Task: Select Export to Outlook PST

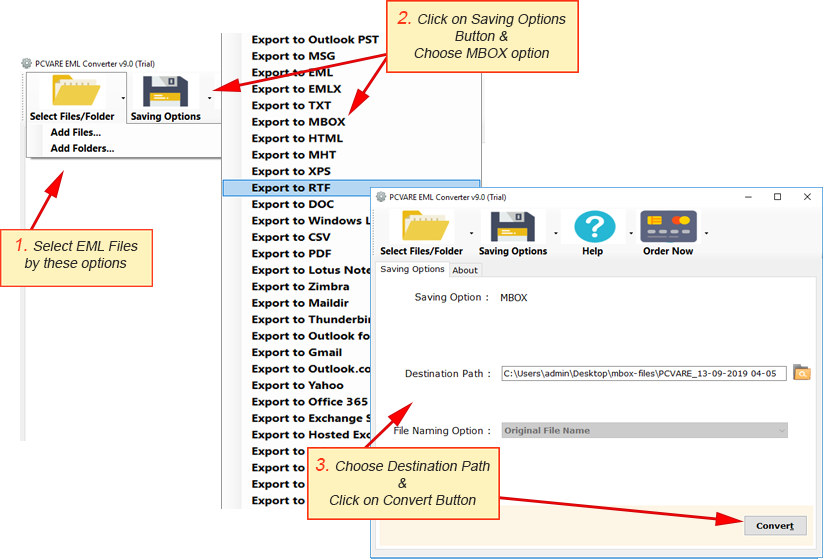Action: [315, 40]
